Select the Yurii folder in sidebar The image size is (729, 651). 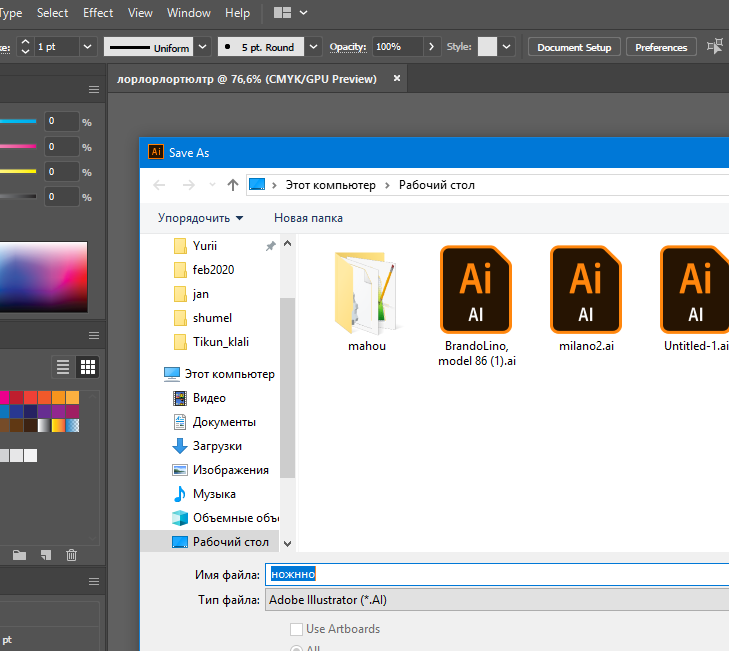[x=205, y=246]
